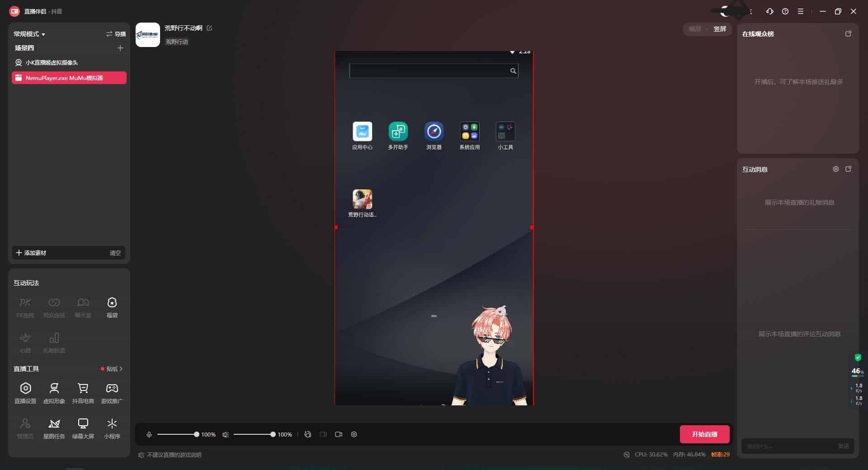Pop out the 互动消息 panel
The image size is (868, 470).
[848, 169]
